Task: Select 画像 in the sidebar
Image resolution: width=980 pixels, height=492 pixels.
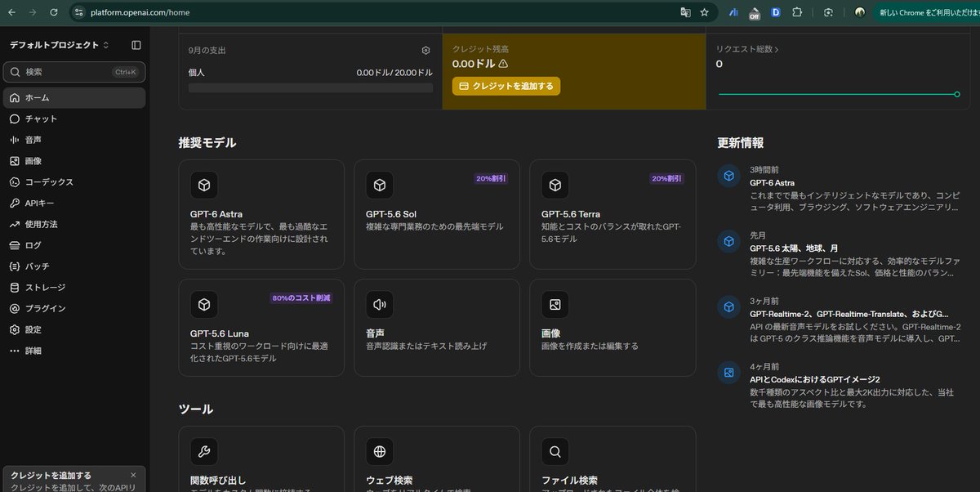Action: tap(74, 161)
